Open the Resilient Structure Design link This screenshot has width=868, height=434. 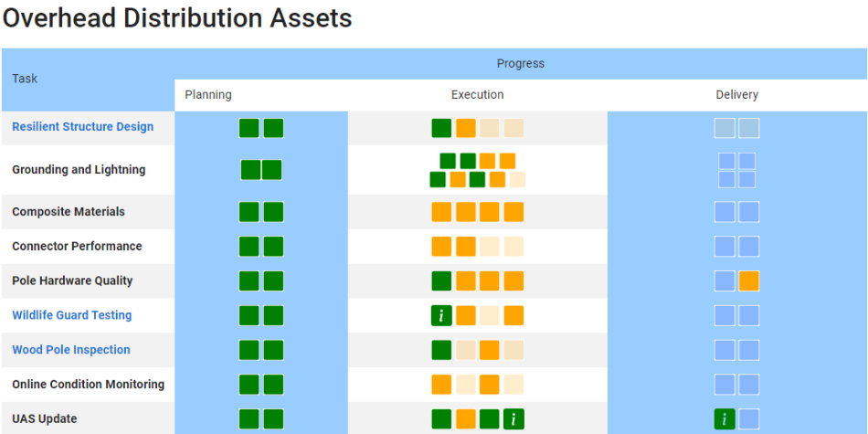coord(82,127)
